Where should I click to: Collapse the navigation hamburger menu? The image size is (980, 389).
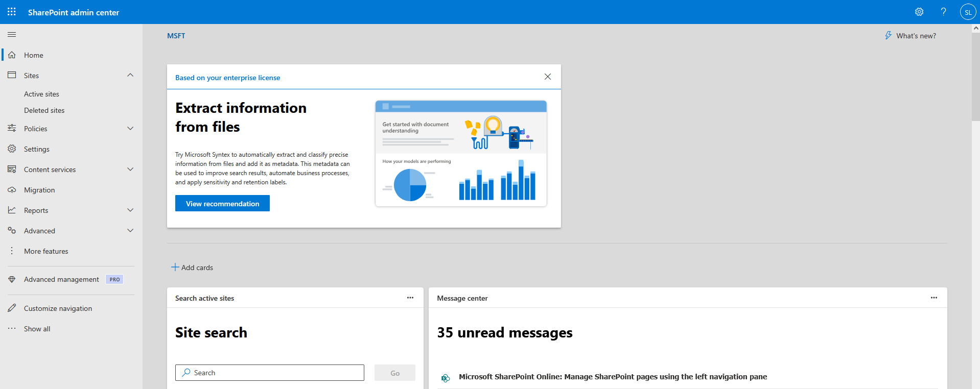[12, 34]
